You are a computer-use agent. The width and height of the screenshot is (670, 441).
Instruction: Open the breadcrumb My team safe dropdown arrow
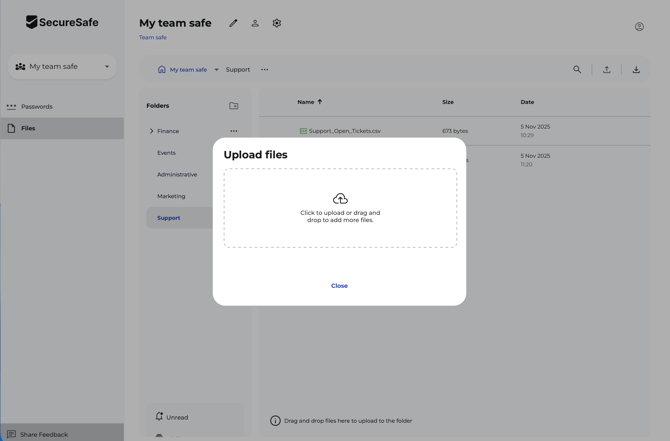[x=216, y=70]
